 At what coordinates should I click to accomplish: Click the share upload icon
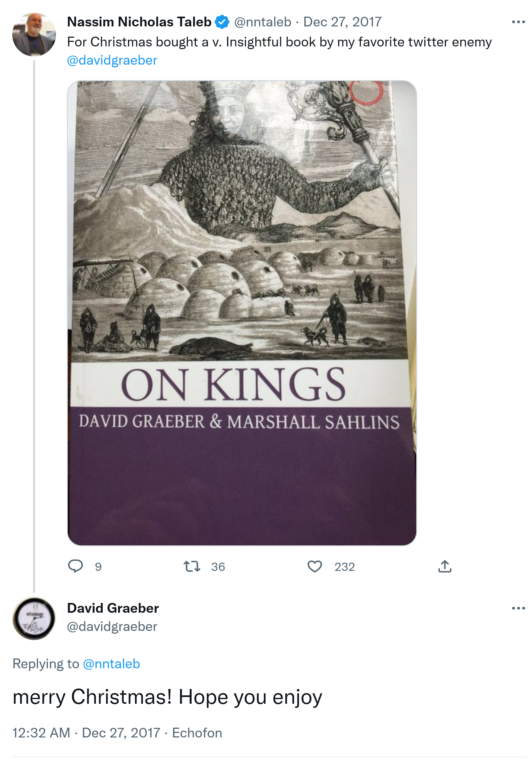tap(444, 566)
